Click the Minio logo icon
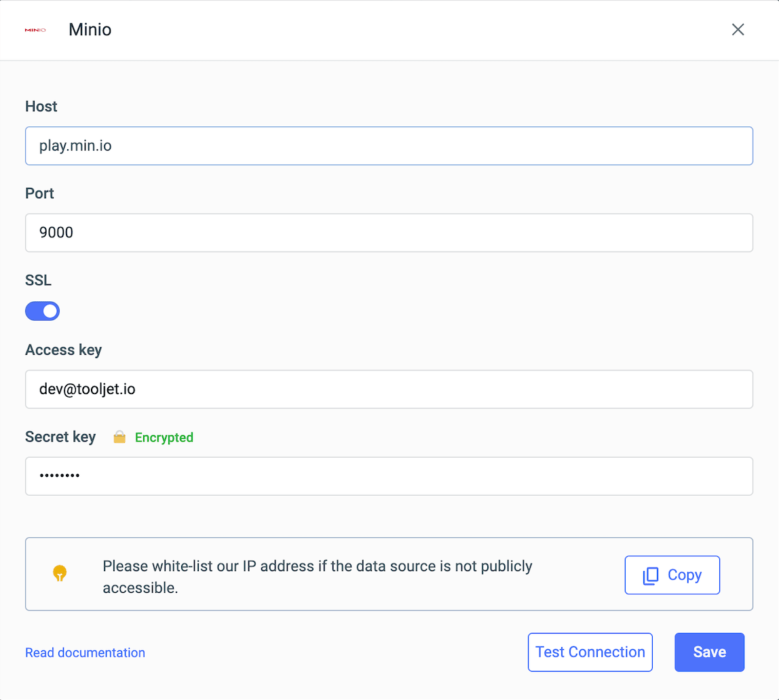This screenshot has width=779, height=700. point(35,30)
